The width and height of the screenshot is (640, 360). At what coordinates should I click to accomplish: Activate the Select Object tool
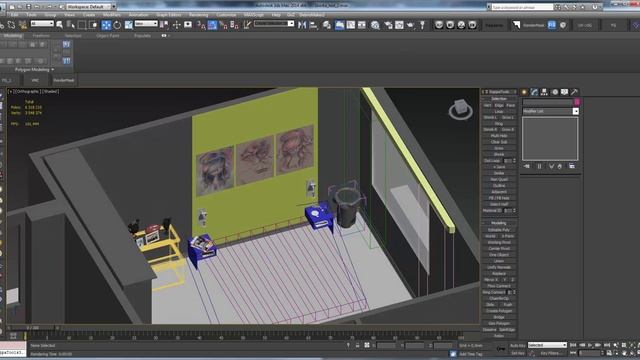click(60, 25)
